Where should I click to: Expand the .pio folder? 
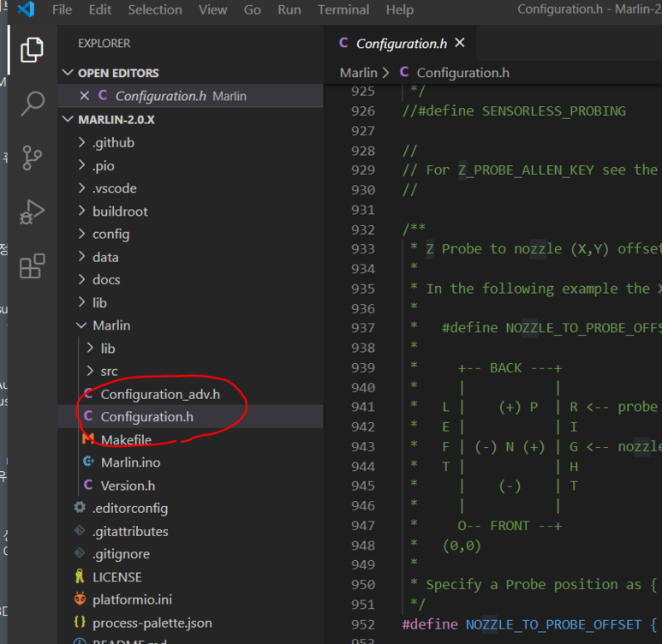click(x=82, y=165)
